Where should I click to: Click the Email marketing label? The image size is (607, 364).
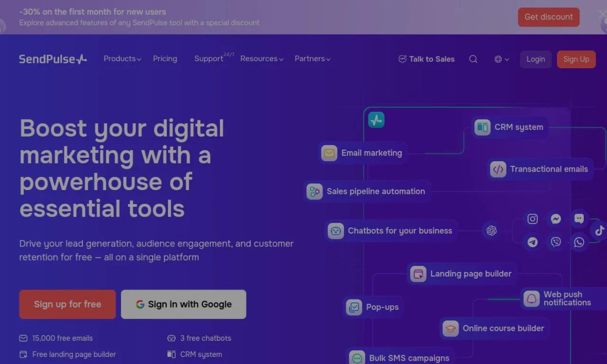[x=372, y=153]
